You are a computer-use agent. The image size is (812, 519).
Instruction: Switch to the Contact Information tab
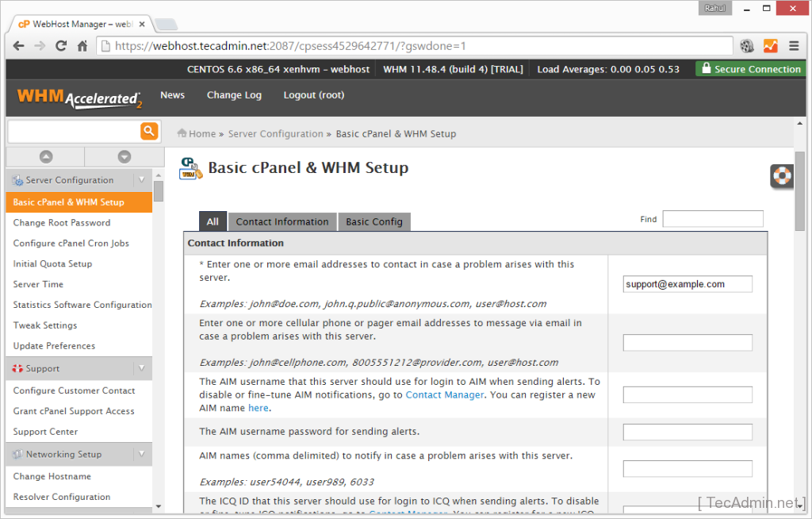tap(282, 222)
